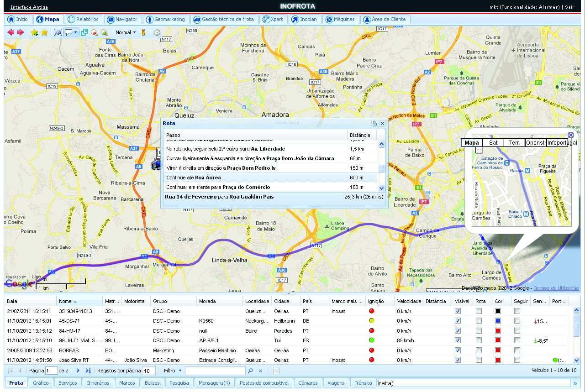The image size is (585, 392).
Task: Click blue Cor swatch for 45-DS-71
Action: (x=498, y=321)
